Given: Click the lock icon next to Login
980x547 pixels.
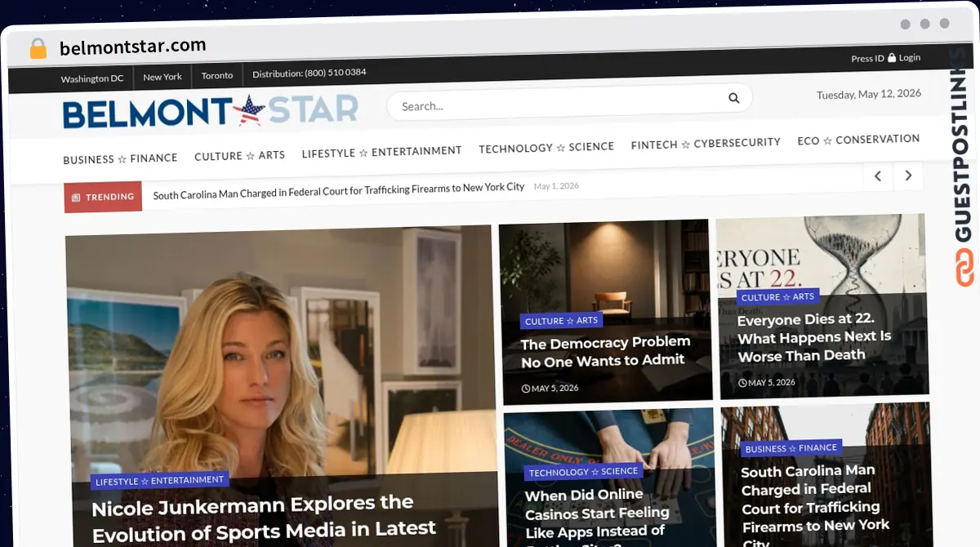Looking at the screenshot, I should (x=892, y=58).
